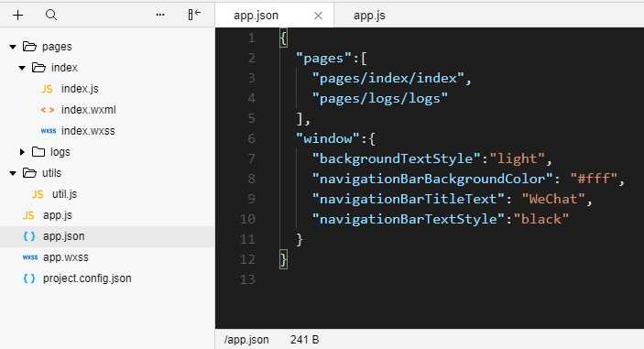Click the logs folder icon
The image size is (644, 349).
[38, 152]
